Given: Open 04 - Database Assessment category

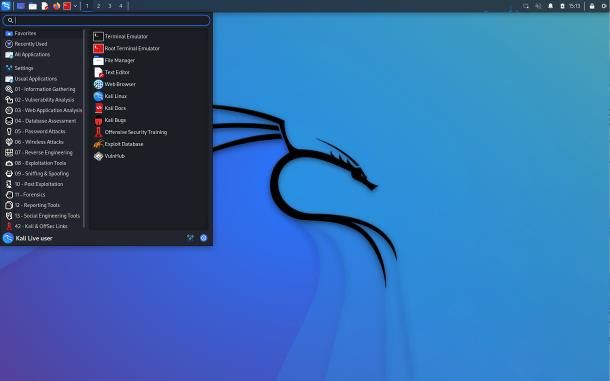Looking at the screenshot, I should (42, 121).
